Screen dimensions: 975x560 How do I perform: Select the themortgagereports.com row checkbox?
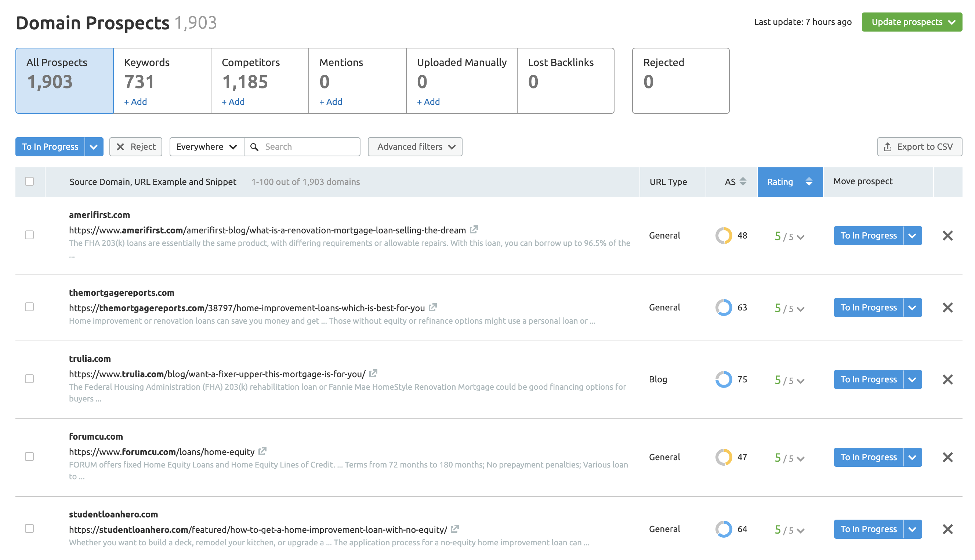(x=29, y=306)
